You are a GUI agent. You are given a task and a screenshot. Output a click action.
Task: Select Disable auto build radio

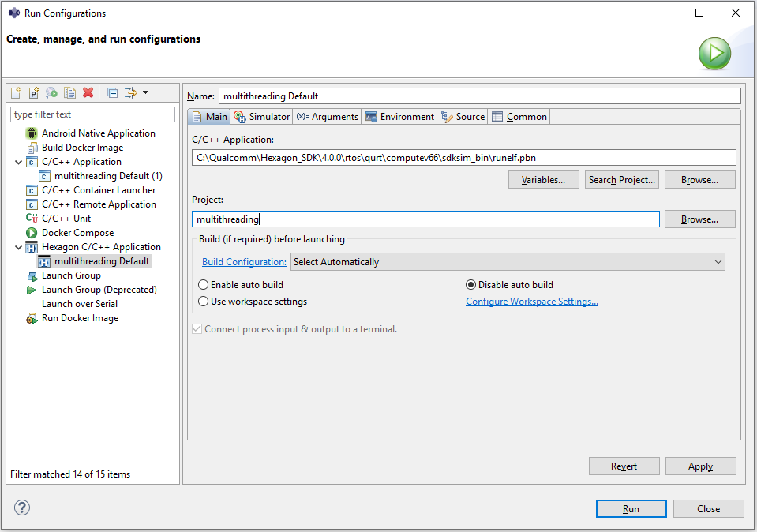[510, 285]
